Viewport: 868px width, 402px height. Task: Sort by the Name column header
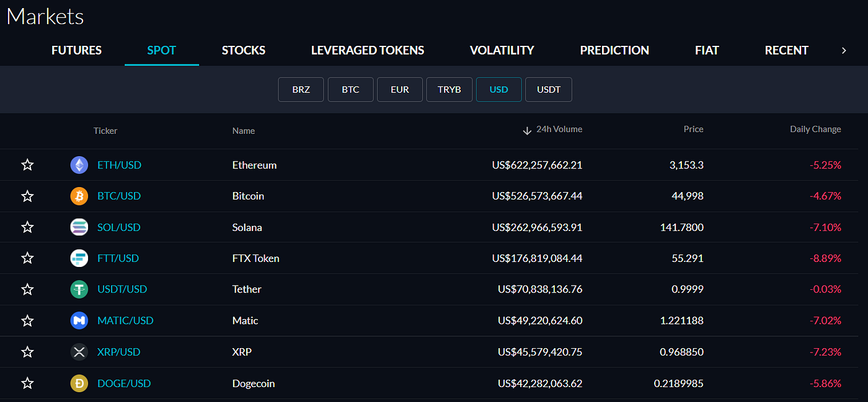tap(244, 131)
